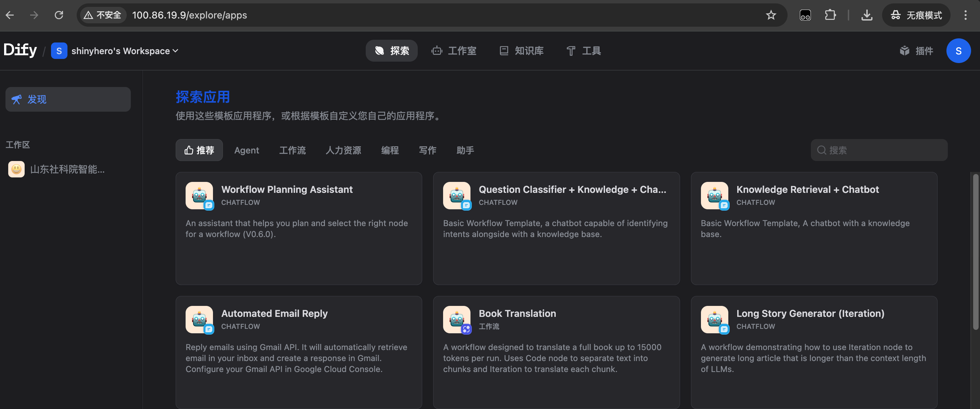980x409 pixels.
Task: Click Knowledge Retrieval + Chatbot robot icon
Action: pyautogui.click(x=714, y=196)
